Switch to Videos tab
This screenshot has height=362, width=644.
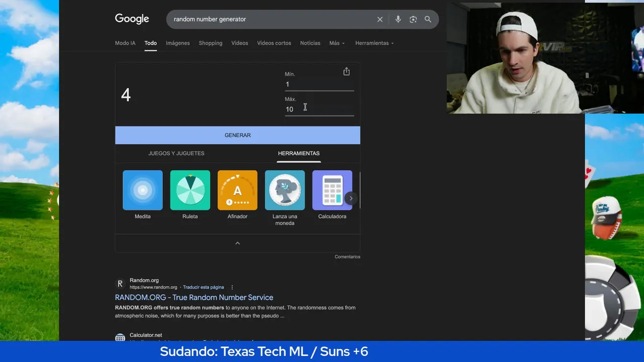tap(239, 43)
